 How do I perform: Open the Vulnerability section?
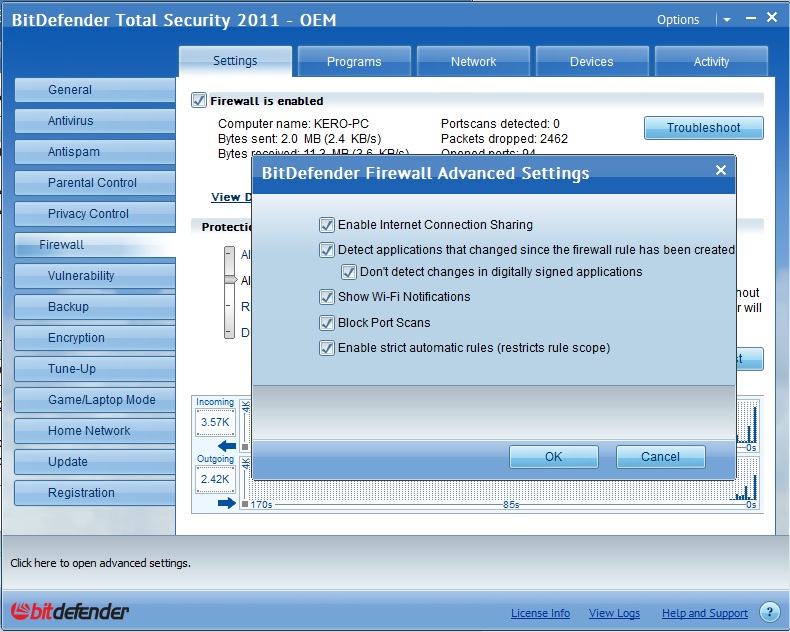[x=95, y=276]
